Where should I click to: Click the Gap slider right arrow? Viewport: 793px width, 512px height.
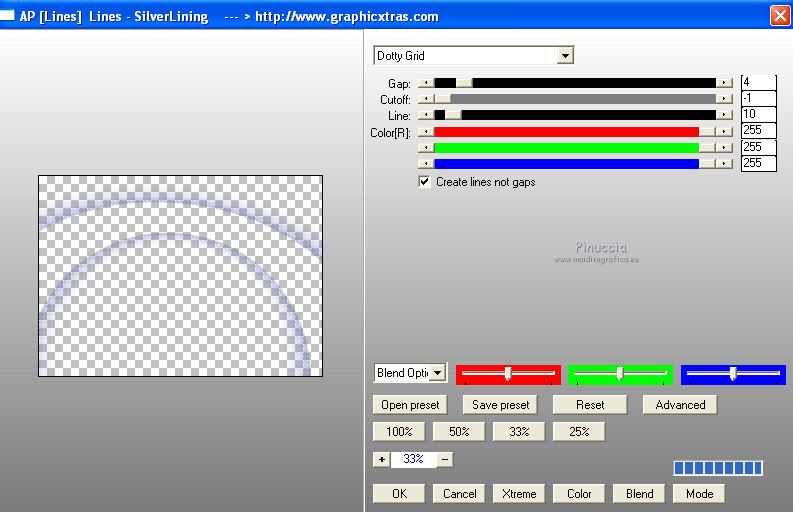[x=724, y=83]
